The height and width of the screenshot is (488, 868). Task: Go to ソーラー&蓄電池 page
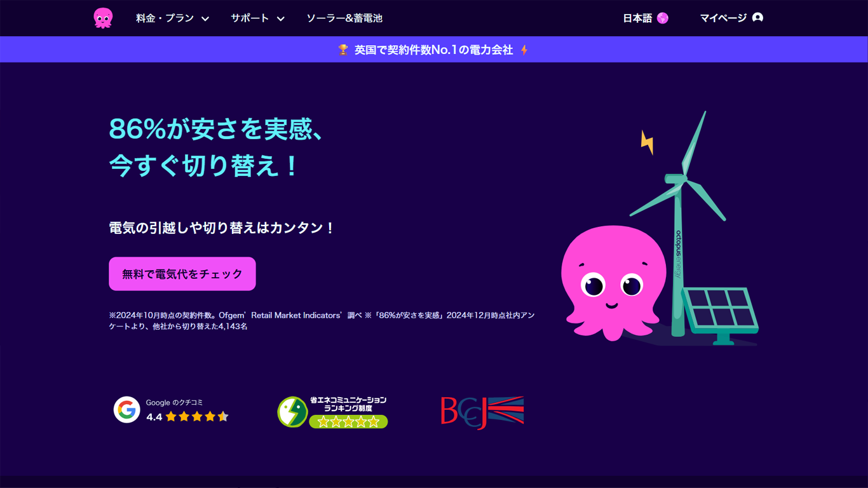pyautogui.click(x=344, y=18)
